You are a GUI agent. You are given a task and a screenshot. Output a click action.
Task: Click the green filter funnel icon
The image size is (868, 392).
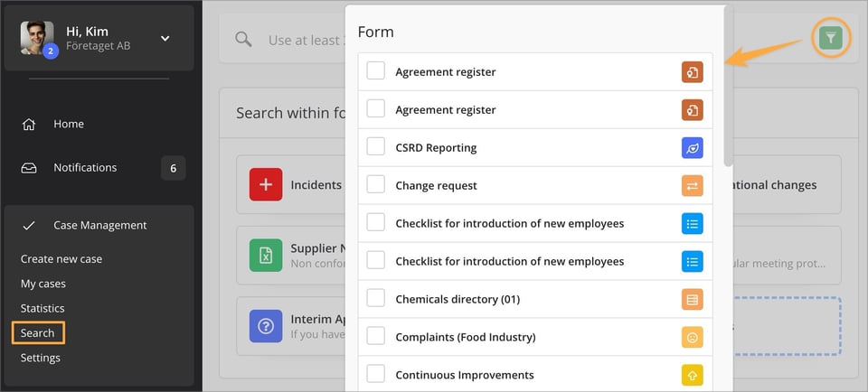(830, 38)
